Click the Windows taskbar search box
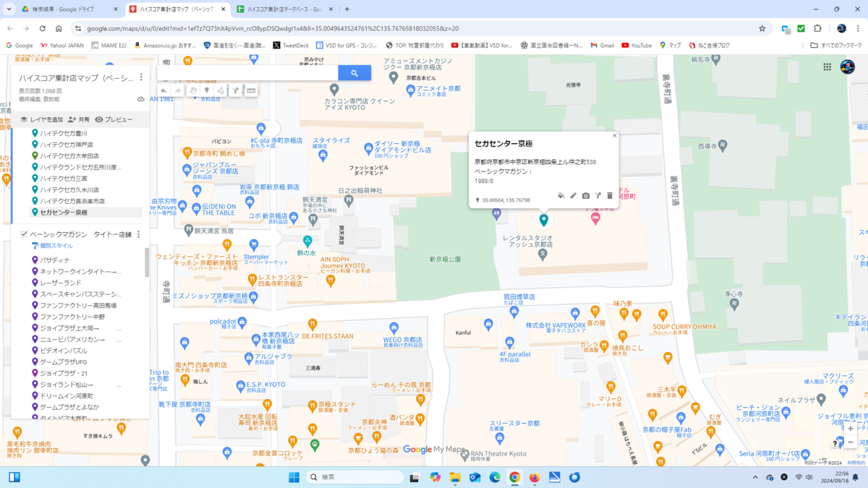The image size is (868, 488). (x=354, y=477)
